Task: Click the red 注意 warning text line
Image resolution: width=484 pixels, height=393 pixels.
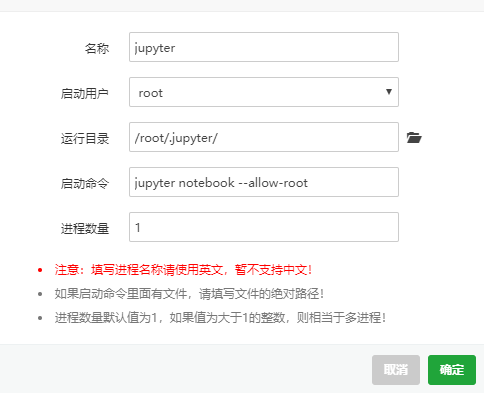Action: tap(183, 270)
